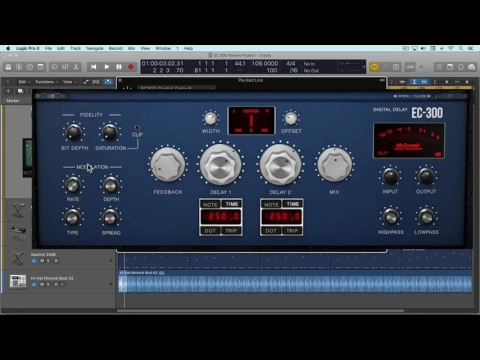
Task: Open the LCD display mode dropdown arrow
Action: 364,67
